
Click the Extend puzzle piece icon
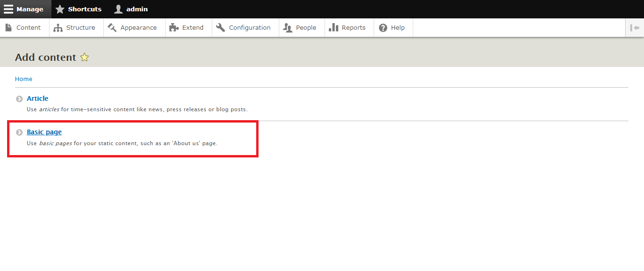point(174,28)
